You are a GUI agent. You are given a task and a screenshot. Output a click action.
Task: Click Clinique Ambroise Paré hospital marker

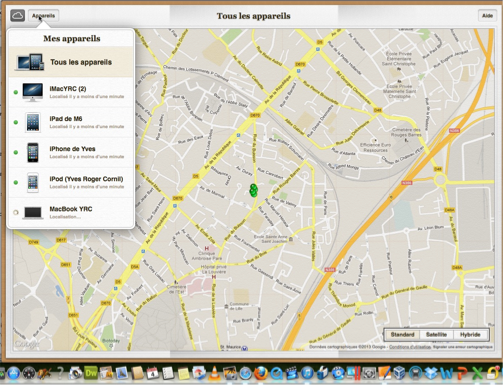(207, 248)
